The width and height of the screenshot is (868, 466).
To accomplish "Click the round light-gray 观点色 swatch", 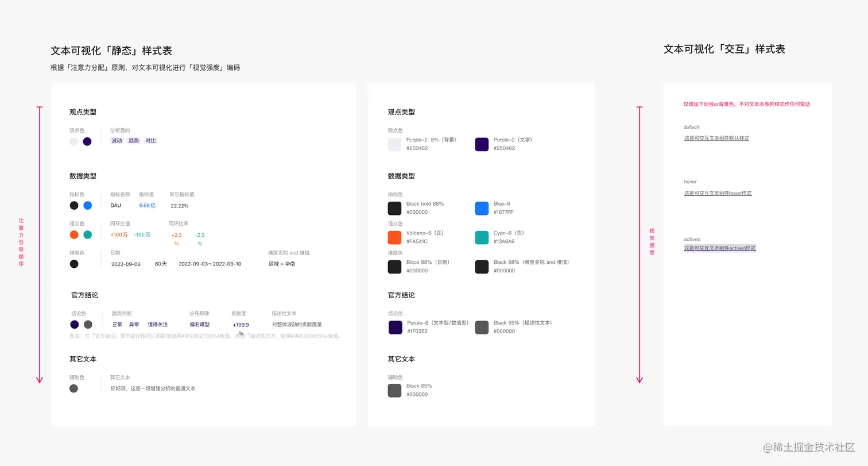I will (73, 141).
